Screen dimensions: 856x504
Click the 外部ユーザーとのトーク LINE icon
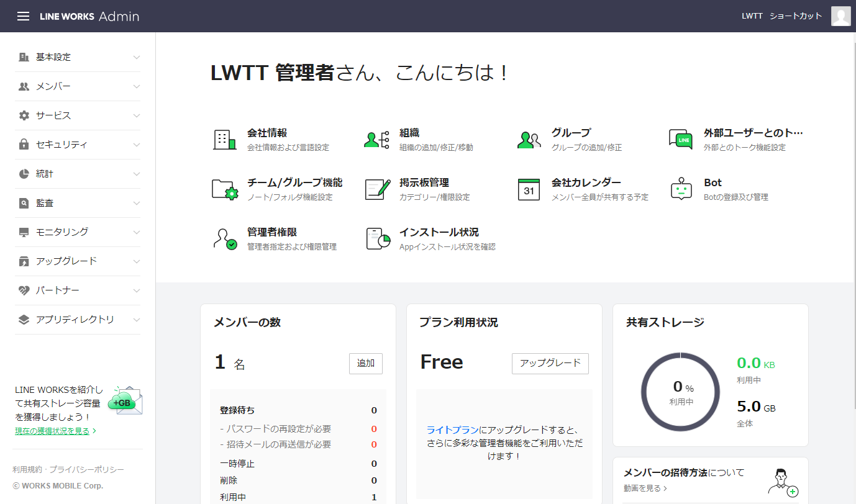click(x=681, y=139)
